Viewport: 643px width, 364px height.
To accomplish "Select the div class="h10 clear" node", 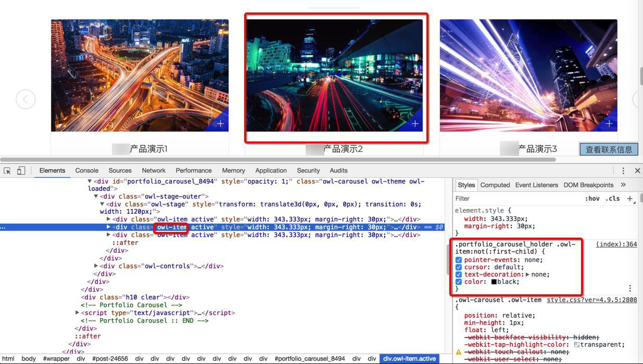I will click(x=136, y=297).
